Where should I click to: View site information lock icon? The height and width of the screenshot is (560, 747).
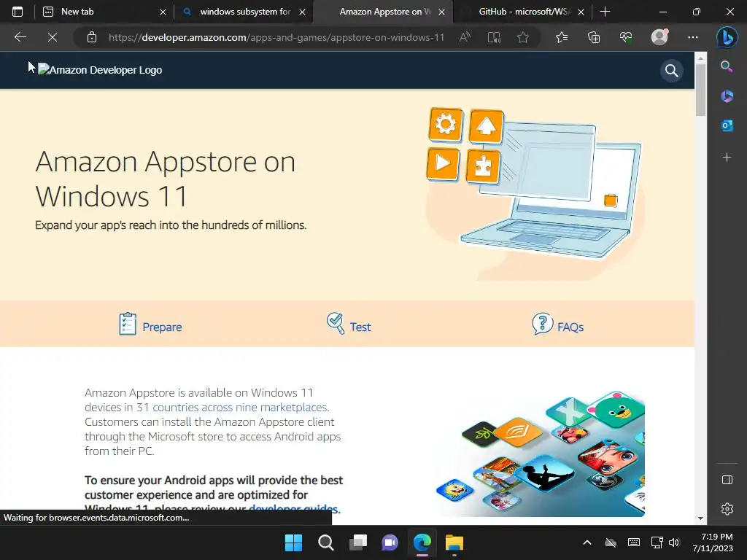[92, 37]
